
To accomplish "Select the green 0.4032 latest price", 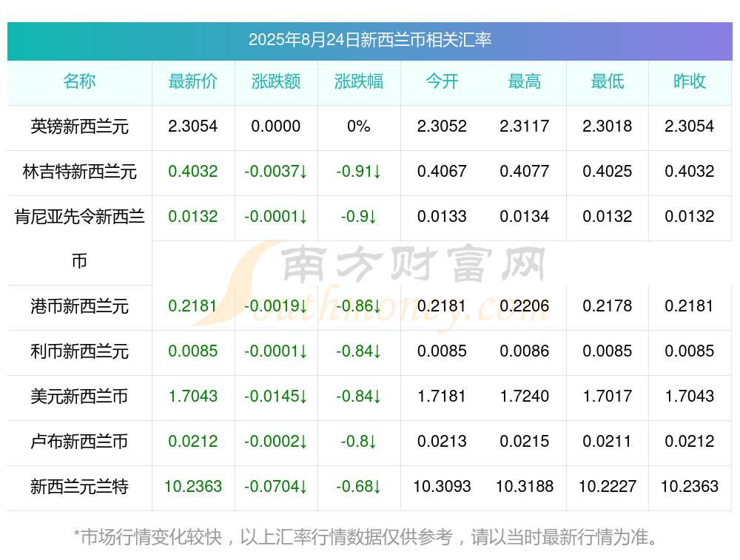I will click(193, 171).
